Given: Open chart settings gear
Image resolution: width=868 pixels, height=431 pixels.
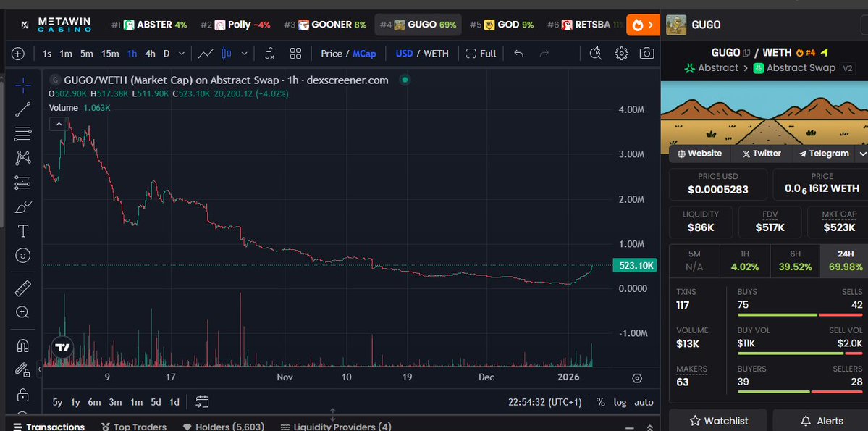Looking at the screenshot, I should click(x=622, y=54).
